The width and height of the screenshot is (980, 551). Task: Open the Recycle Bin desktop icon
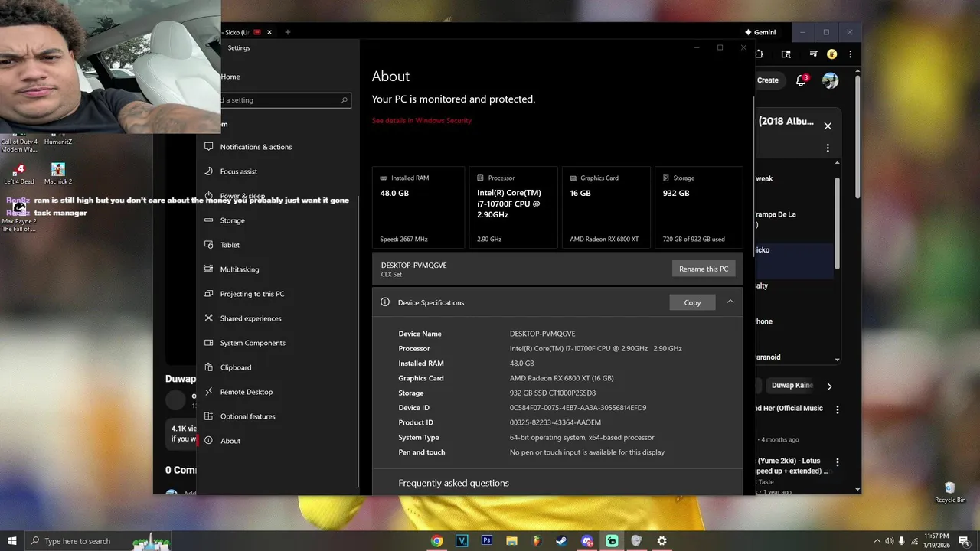950,493
